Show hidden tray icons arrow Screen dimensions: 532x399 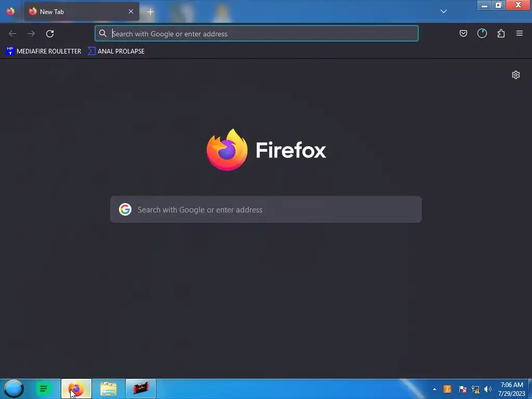tap(434, 389)
